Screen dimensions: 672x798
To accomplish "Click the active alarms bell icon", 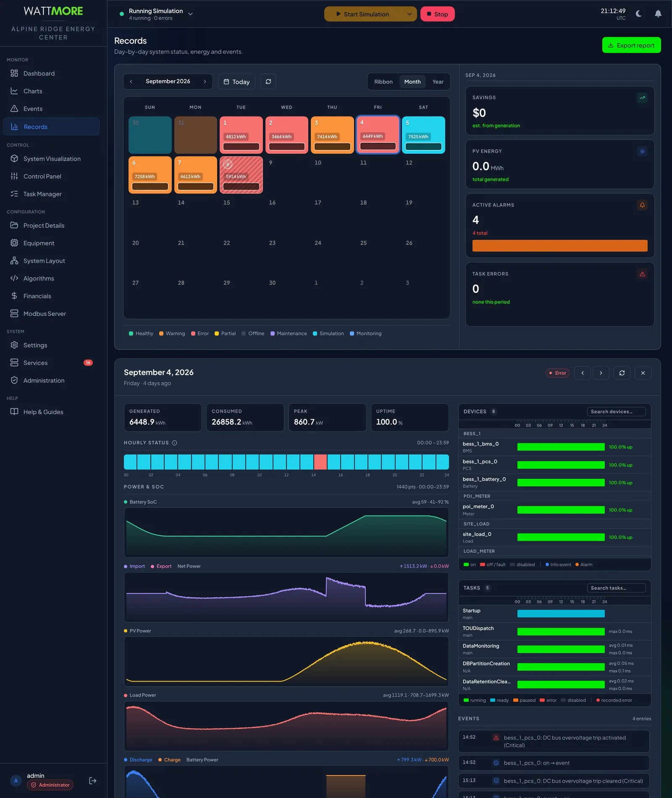I will (642, 205).
